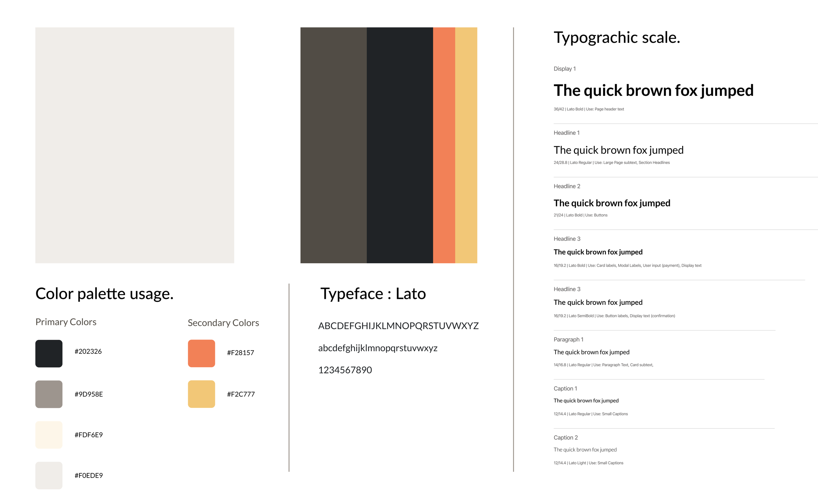Select the 1234567890 numerals line
The image size is (818, 504).
click(x=345, y=370)
